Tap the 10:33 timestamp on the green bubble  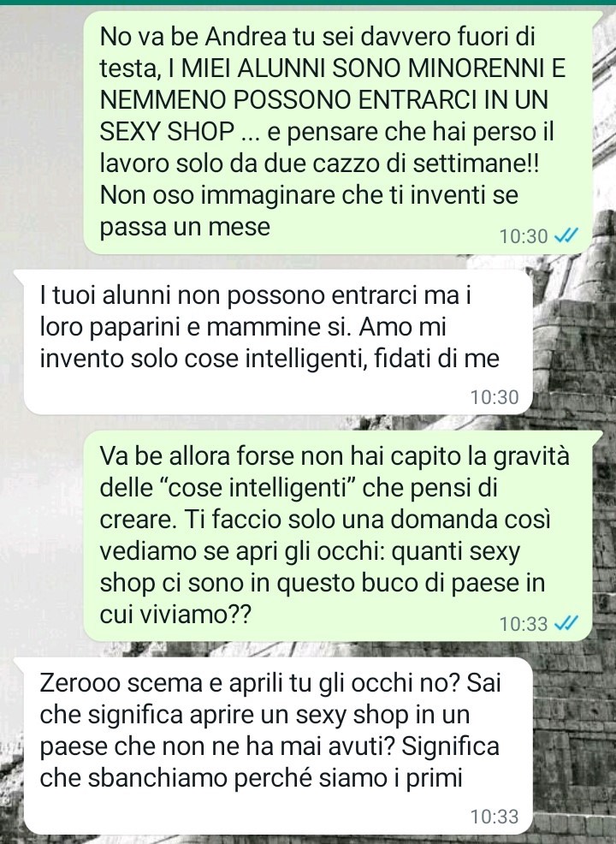[523, 624]
